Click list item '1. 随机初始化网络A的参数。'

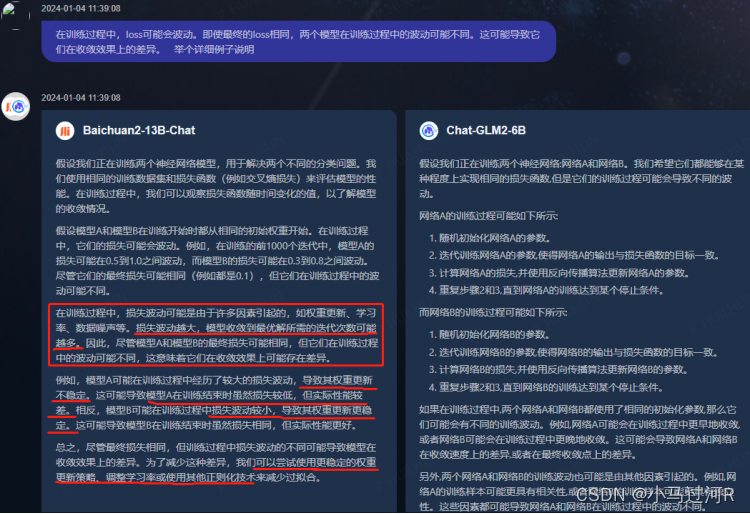490,238
